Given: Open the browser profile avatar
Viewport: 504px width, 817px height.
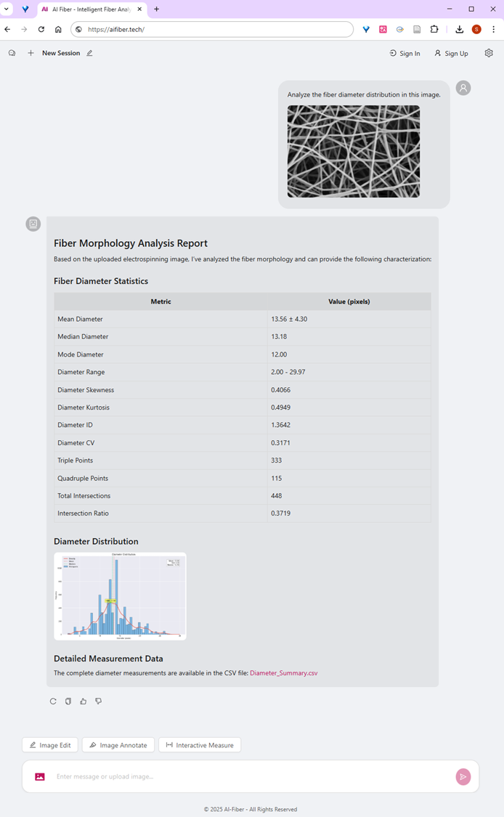Looking at the screenshot, I should [476, 29].
